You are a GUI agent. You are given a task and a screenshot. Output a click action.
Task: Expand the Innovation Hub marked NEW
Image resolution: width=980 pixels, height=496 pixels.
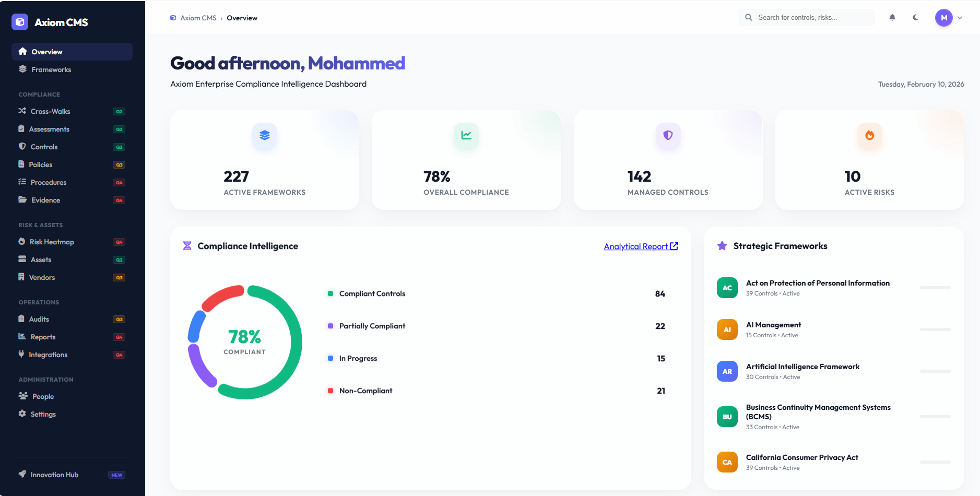pos(54,475)
